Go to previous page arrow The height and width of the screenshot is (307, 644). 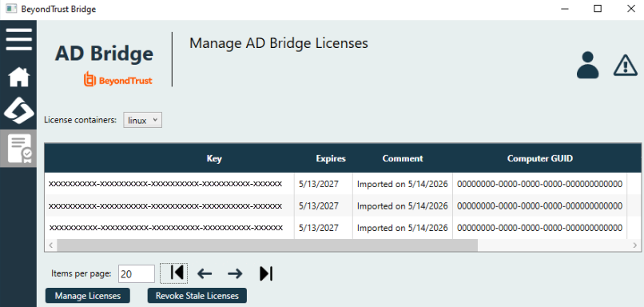205,273
